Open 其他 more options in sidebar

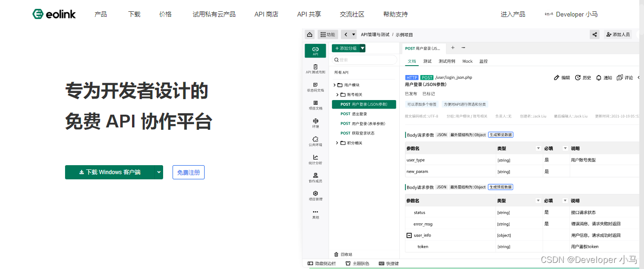[315, 214]
